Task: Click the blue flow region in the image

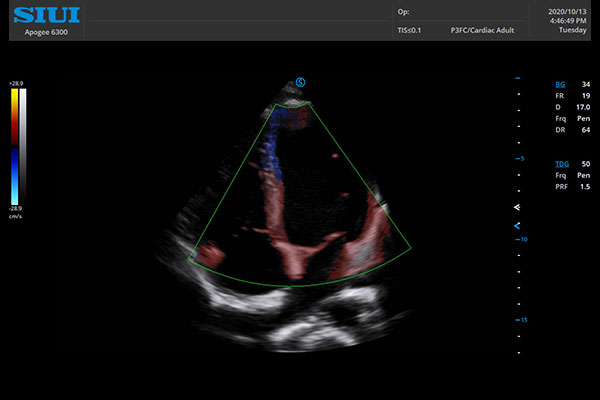Action: [273, 153]
